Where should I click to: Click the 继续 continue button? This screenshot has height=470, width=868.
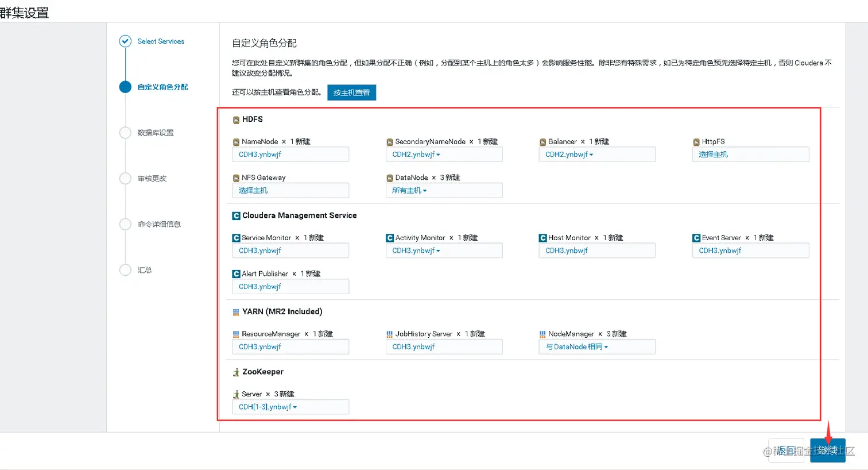828,450
